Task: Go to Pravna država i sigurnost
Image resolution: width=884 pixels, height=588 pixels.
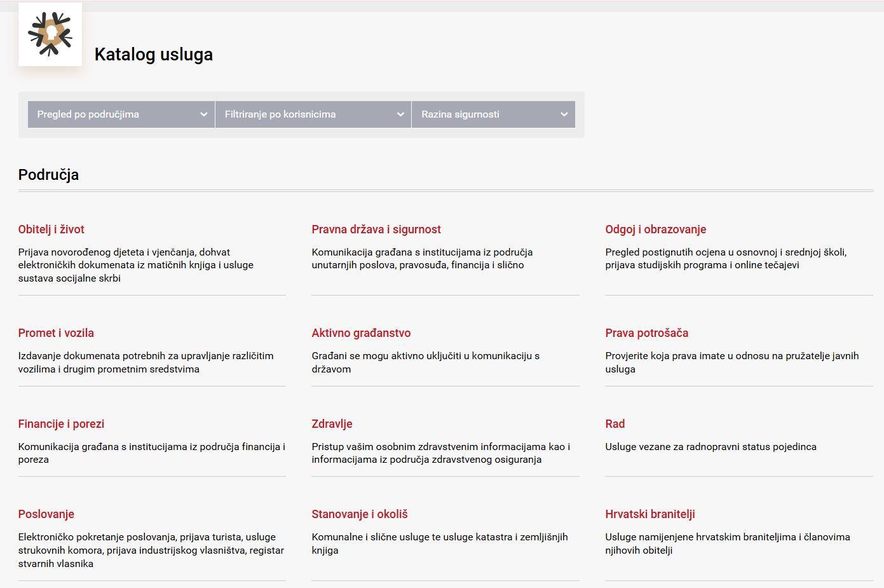Action: pos(376,229)
